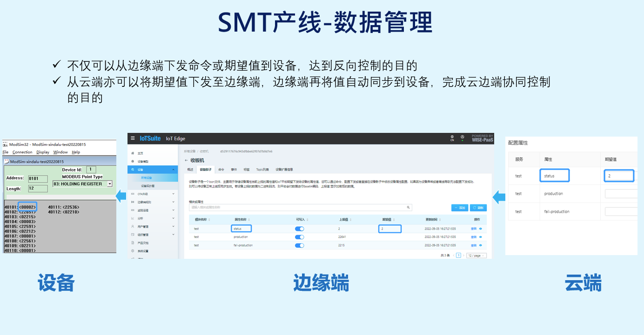Click the 所有设备 breadcrumb link
Viewport: 644px width, 335px height.
(x=189, y=151)
